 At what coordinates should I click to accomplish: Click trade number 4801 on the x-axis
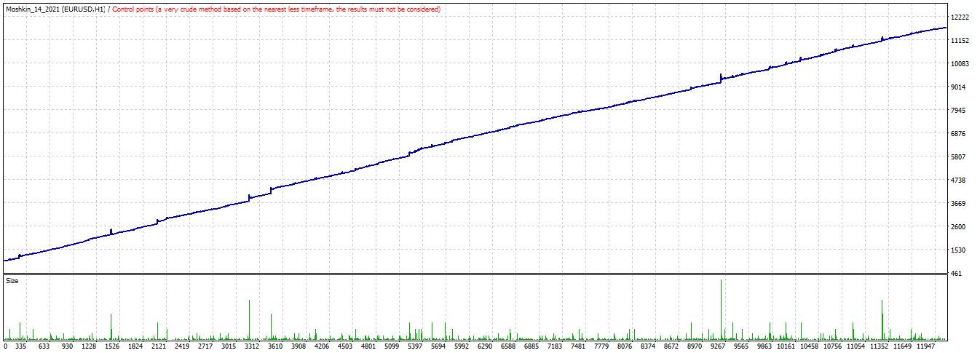point(368,347)
